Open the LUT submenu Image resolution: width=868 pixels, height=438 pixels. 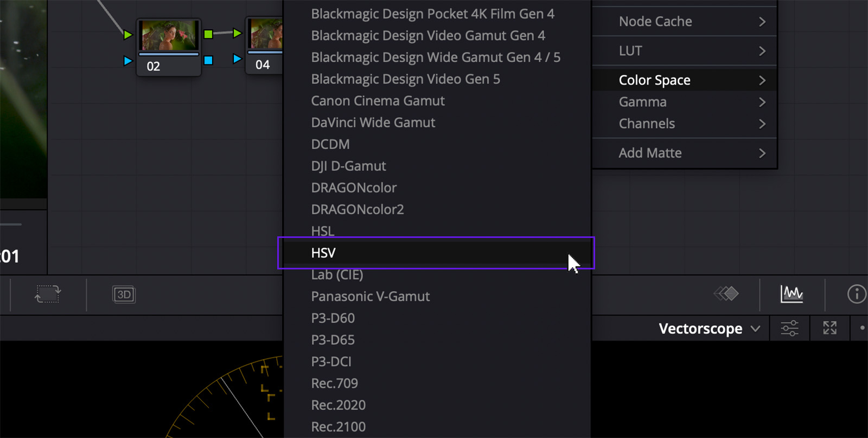click(x=685, y=51)
